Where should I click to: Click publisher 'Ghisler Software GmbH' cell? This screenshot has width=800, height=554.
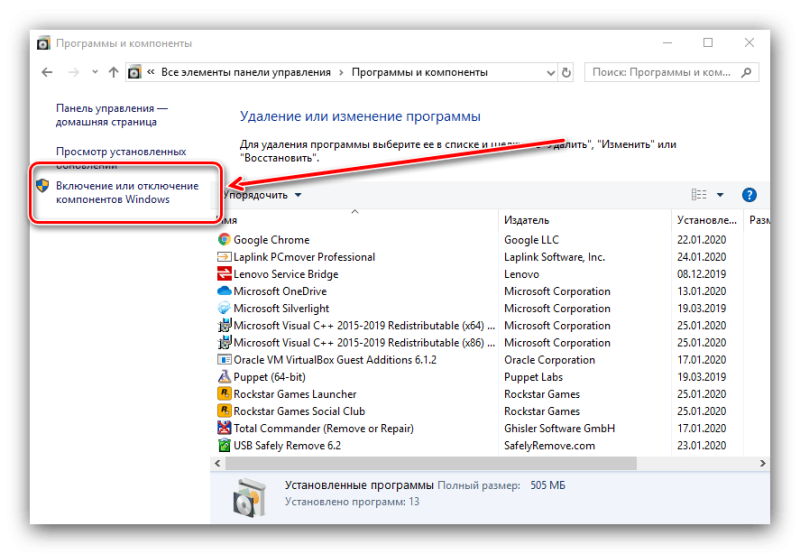(x=560, y=429)
